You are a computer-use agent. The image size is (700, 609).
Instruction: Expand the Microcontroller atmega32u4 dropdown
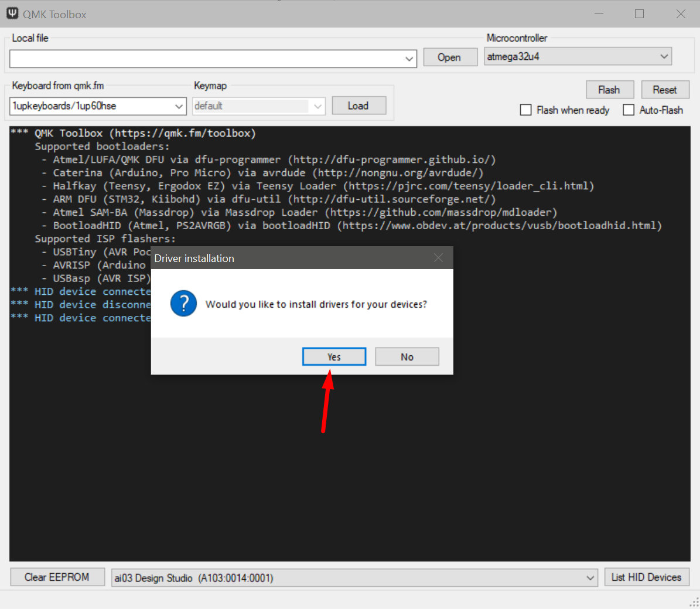coord(664,57)
